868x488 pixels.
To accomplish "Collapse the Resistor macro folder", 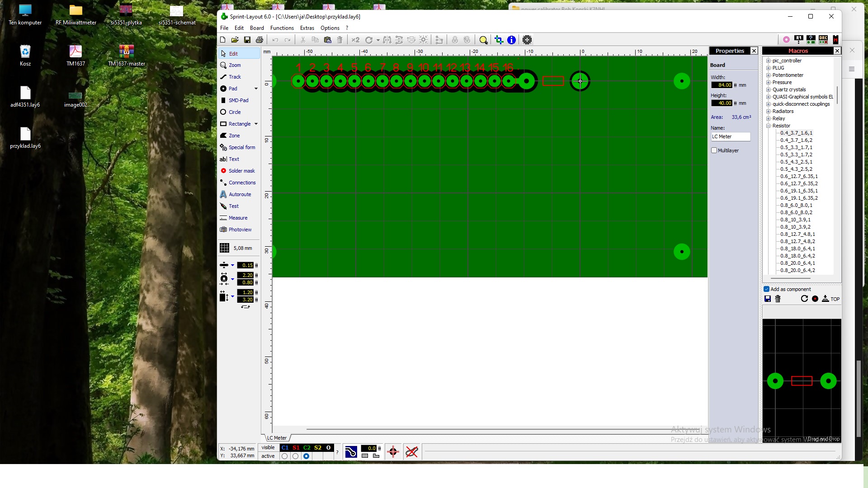I will pos(768,126).
